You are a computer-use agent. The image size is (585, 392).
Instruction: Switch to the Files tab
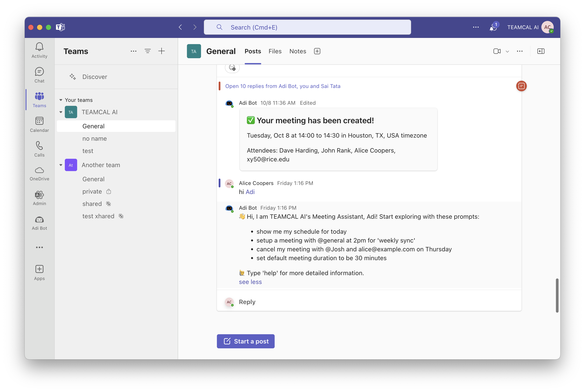[x=275, y=51]
